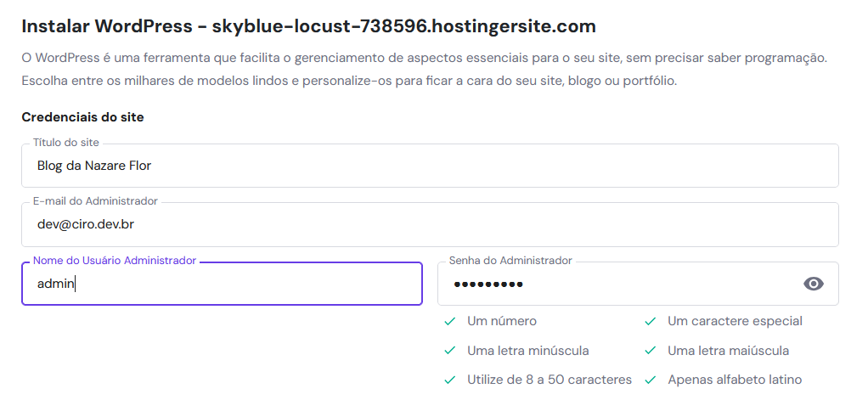The height and width of the screenshot is (411, 868).
Task: Click the 'Uma letra minúscula' requirement text
Action: point(527,351)
